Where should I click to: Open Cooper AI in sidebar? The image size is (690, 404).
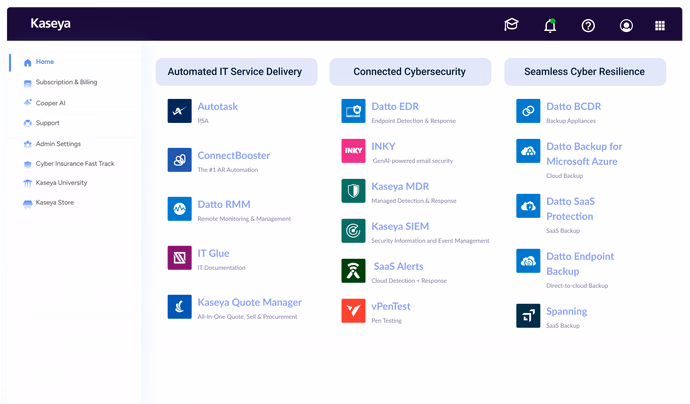tap(50, 103)
